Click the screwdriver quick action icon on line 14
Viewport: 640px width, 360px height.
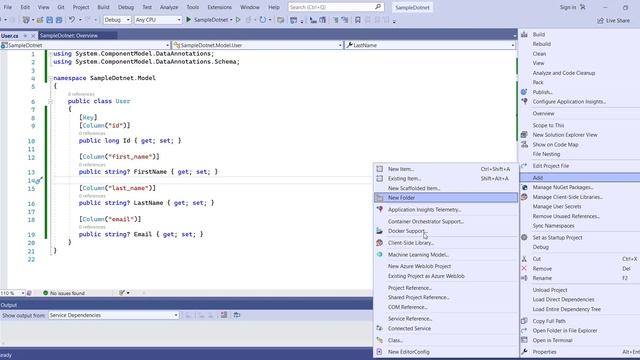[39, 180]
